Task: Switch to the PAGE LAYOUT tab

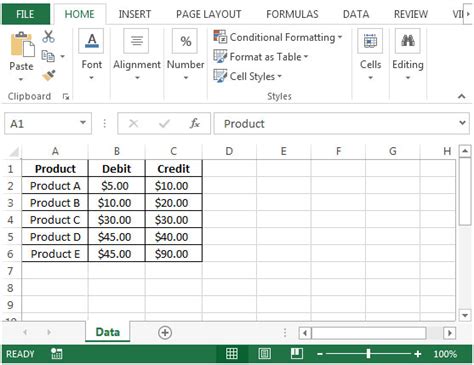Action: coord(209,14)
